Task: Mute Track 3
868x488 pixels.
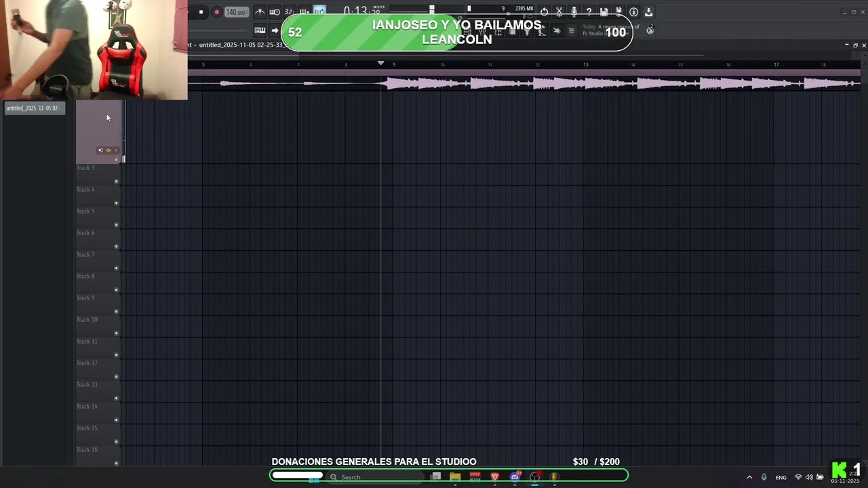Action: (116, 182)
